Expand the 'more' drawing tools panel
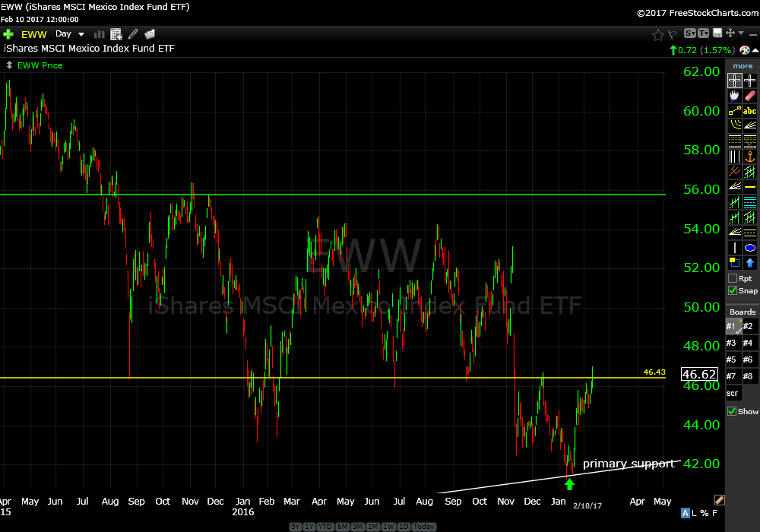 [x=743, y=66]
